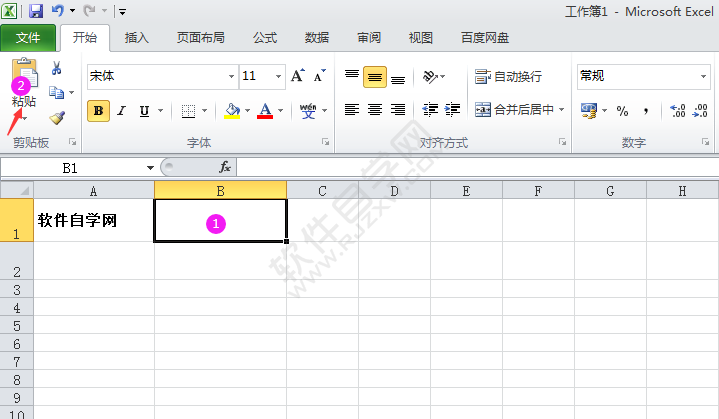The width and height of the screenshot is (719, 419).
Task: Align text right
Action: click(398, 110)
